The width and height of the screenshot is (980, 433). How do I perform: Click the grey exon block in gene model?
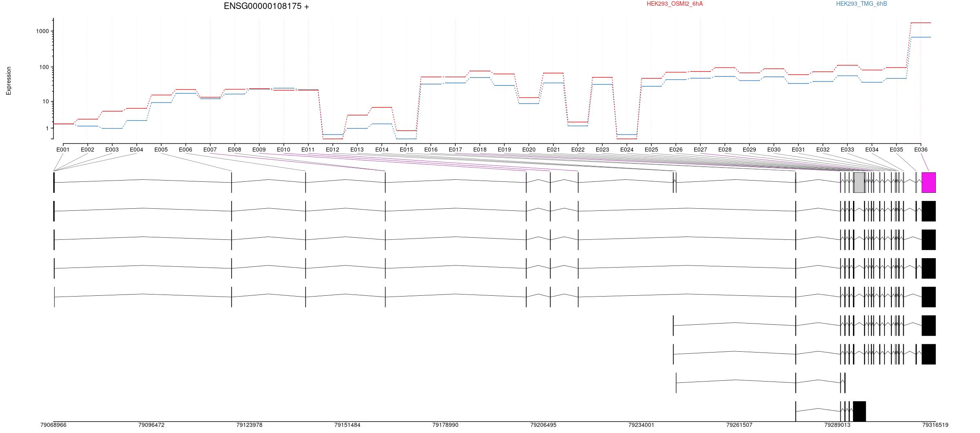click(x=859, y=183)
